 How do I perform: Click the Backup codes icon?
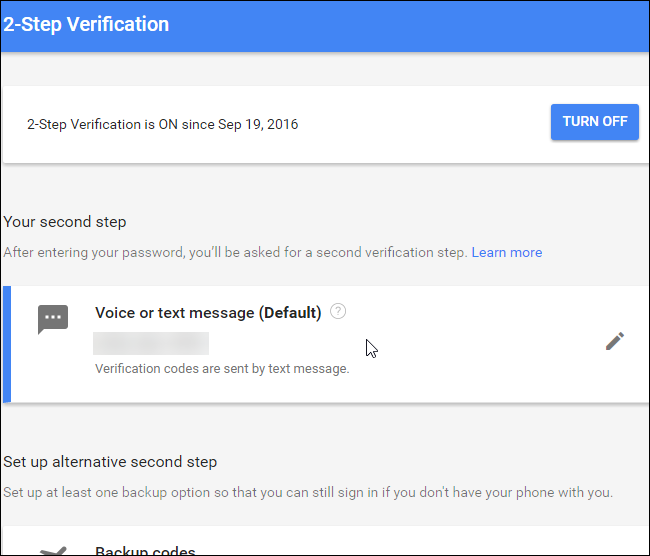(53, 549)
